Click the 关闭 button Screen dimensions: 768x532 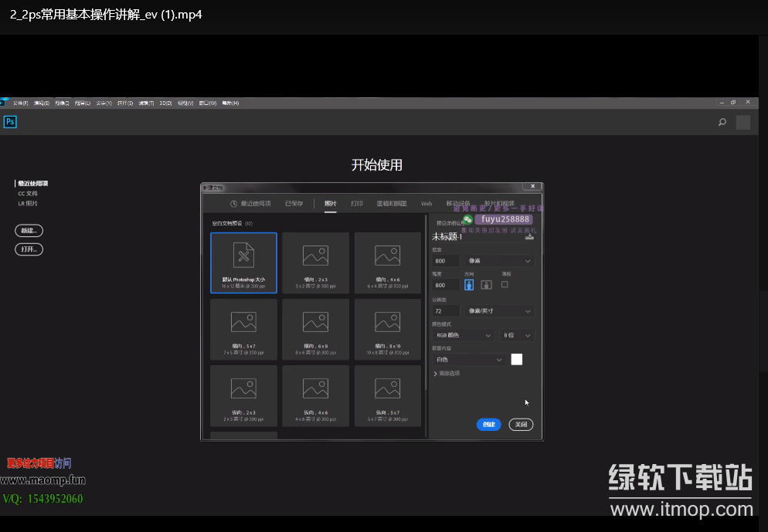click(x=521, y=425)
